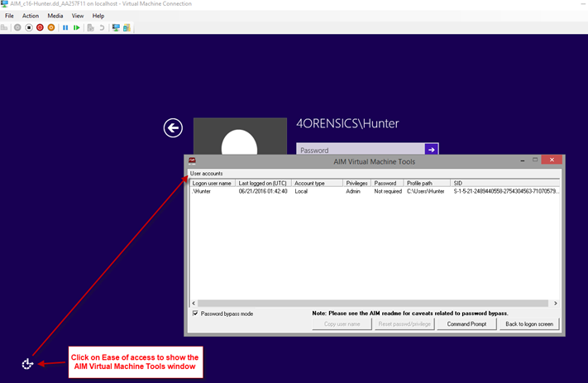The image size is (588, 383).
Task: Click the 06/21/2016 01:42:40 logon cell
Action: tap(263, 191)
